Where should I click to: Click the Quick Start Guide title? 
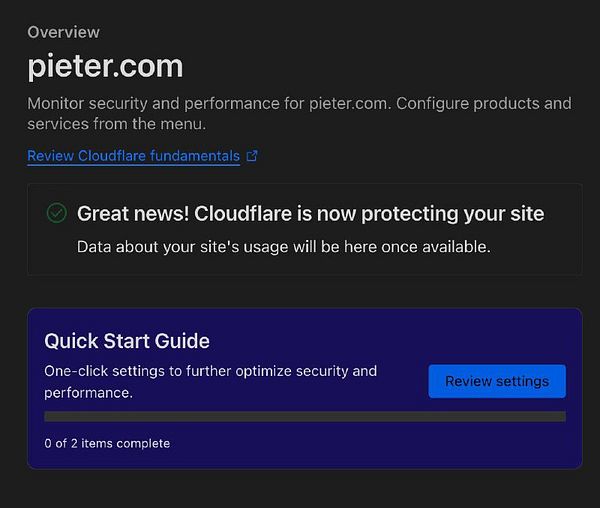[x=126, y=341]
